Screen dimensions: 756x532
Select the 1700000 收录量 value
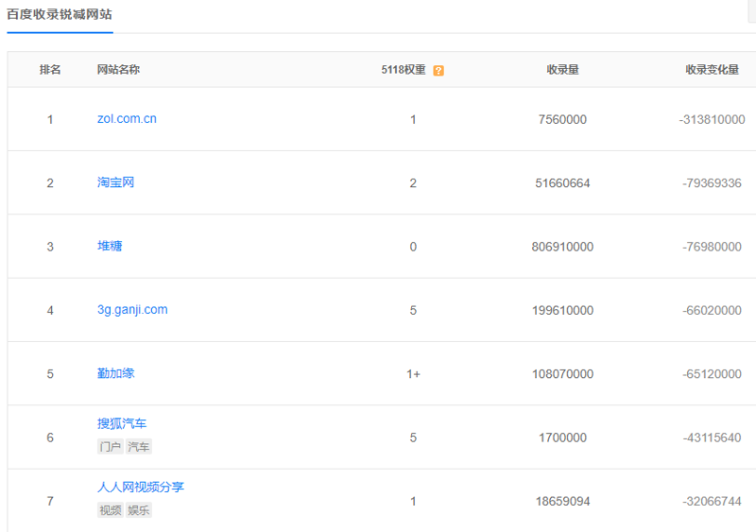pos(562,438)
